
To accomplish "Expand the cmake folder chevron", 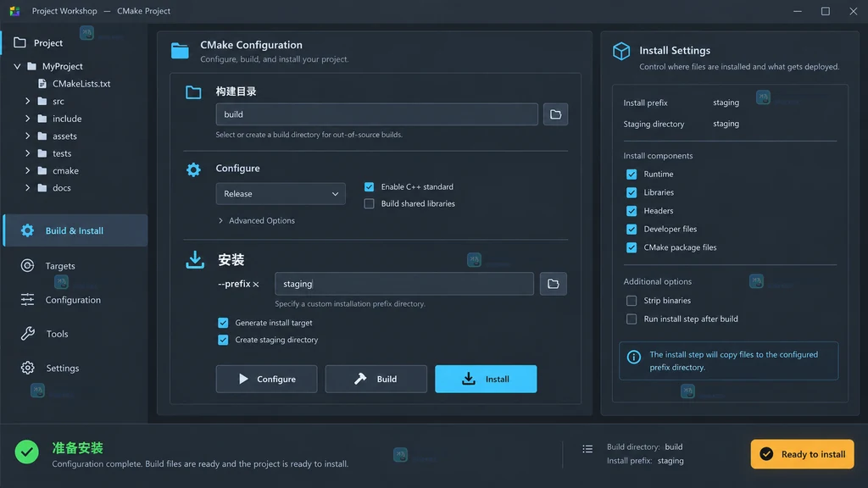I will point(28,170).
